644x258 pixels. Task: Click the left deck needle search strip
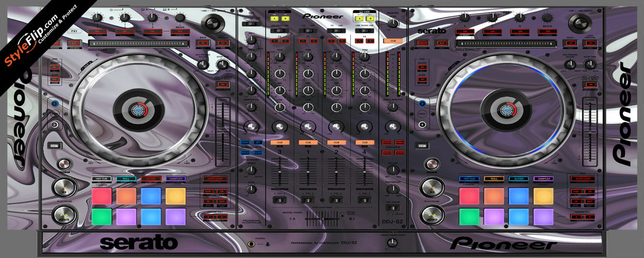[x=139, y=43]
